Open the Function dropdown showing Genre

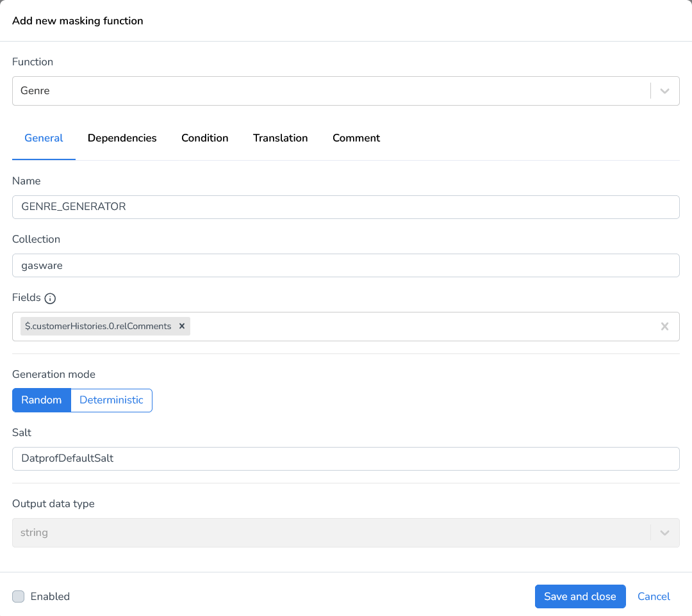(x=331, y=91)
